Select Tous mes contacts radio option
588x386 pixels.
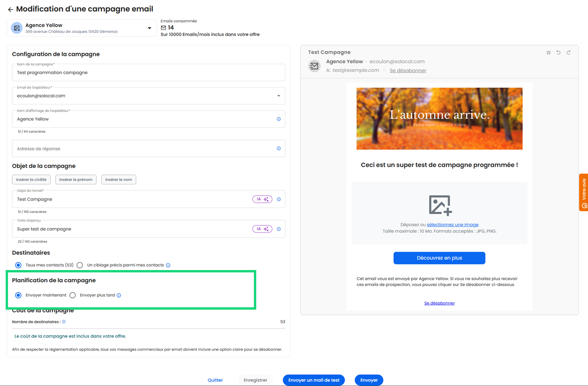(x=18, y=265)
